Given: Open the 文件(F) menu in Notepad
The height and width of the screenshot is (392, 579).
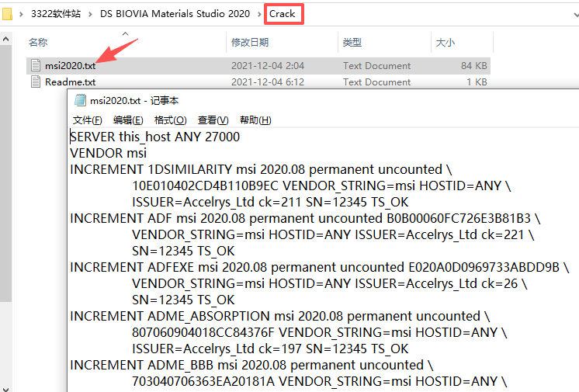Looking at the screenshot, I should [87, 120].
